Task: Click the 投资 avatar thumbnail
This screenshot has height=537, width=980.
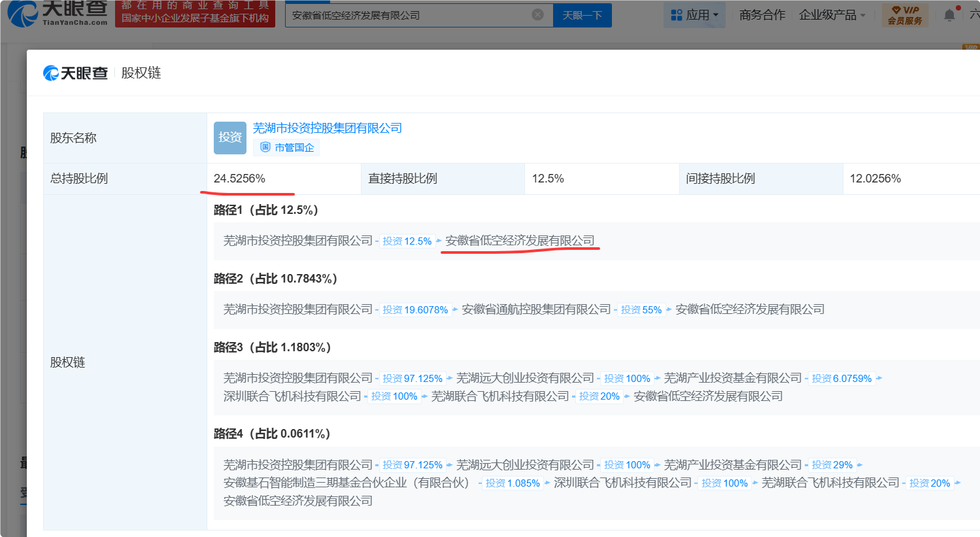Action: tap(230, 137)
